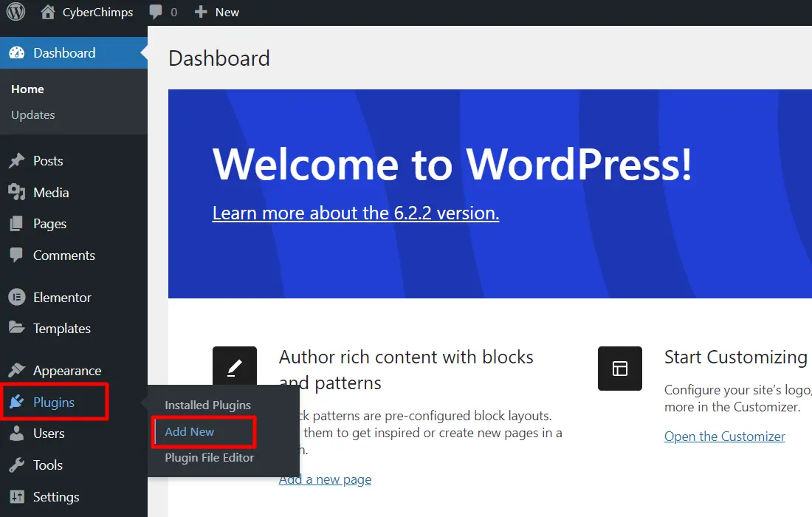The width and height of the screenshot is (812, 517).
Task: Click the Pages icon in the sidebar
Action: tap(16, 224)
